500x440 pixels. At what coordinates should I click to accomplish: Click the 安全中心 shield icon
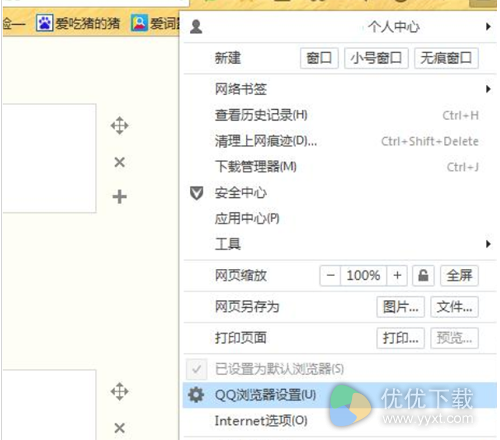[196, 193]
